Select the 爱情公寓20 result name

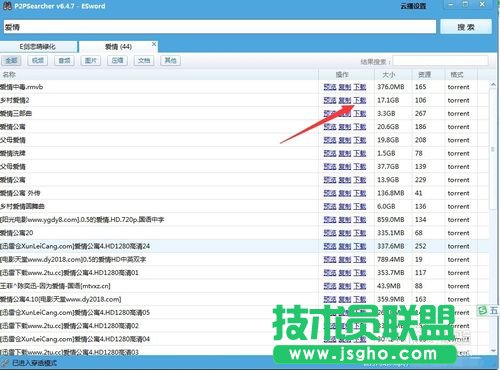tap(17, 233)
